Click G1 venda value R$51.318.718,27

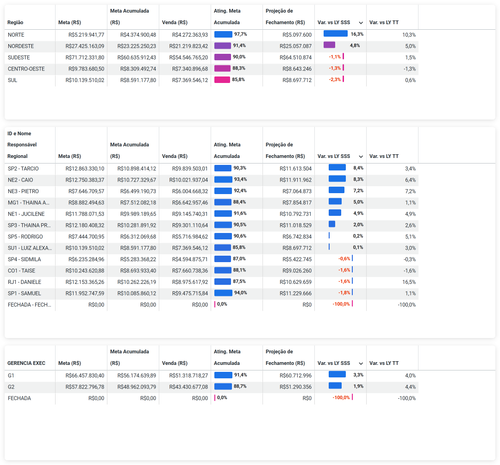pyautogui.click(x=189, y=376)
